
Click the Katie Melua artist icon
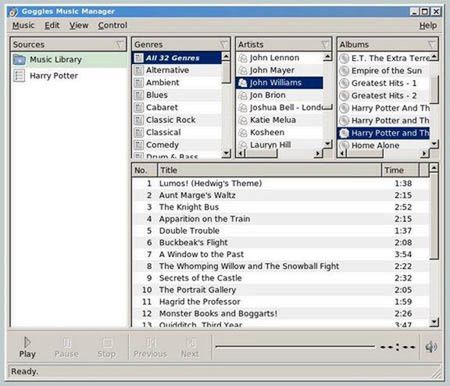tap(243, 120)
